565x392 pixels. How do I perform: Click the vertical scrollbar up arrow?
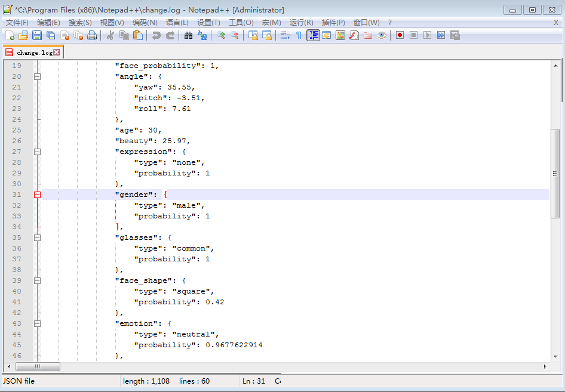[555, 66]
